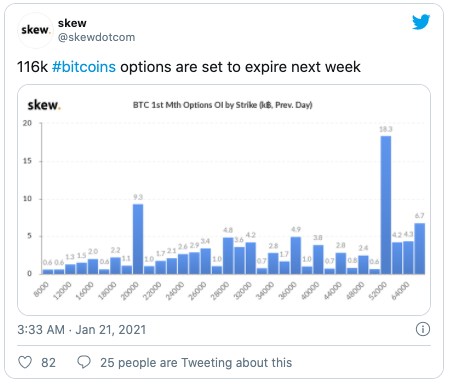Click the skew logo inside chart
This screenshot has width=450, height=386.
tap(44, 105)
